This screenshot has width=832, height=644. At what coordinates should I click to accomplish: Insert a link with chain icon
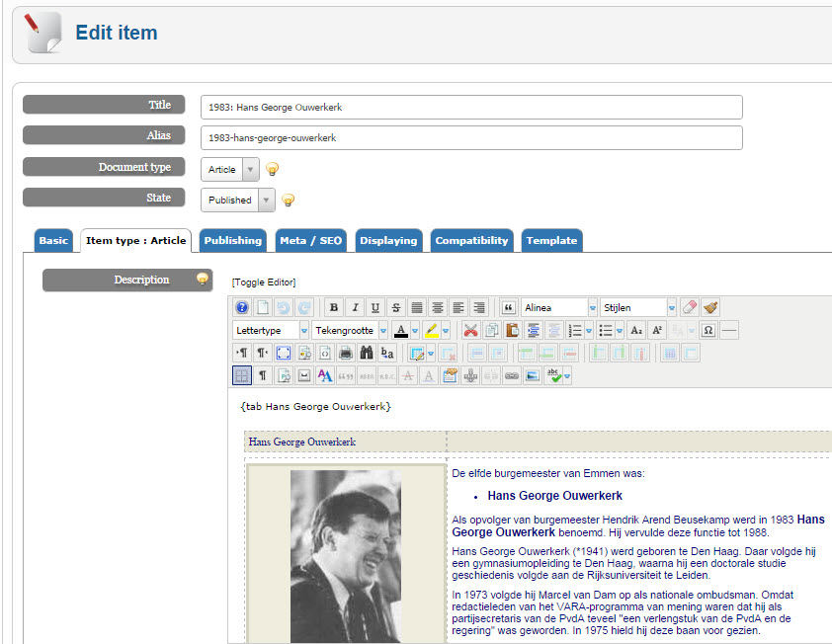click(512, 376)
